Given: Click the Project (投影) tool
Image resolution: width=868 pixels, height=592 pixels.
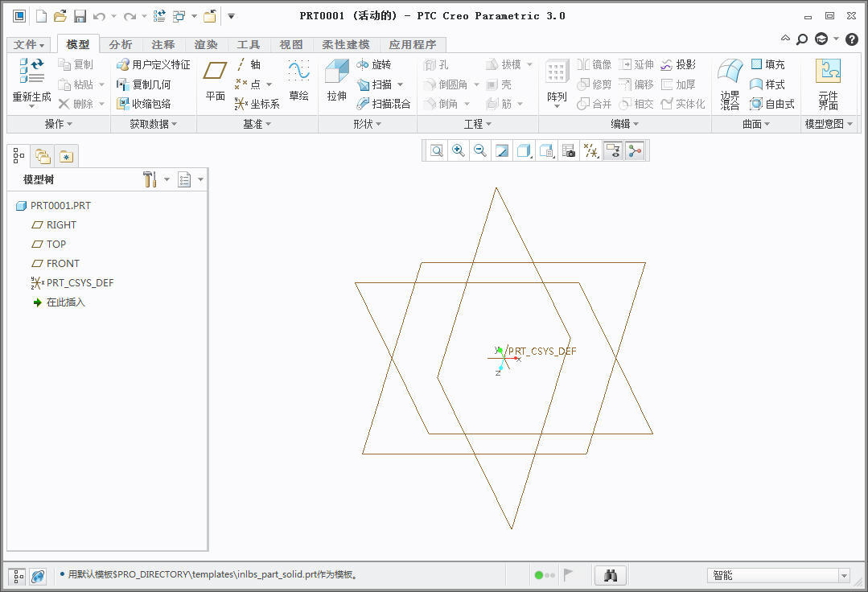Looking at the screenshot, I should pos(678,64).
